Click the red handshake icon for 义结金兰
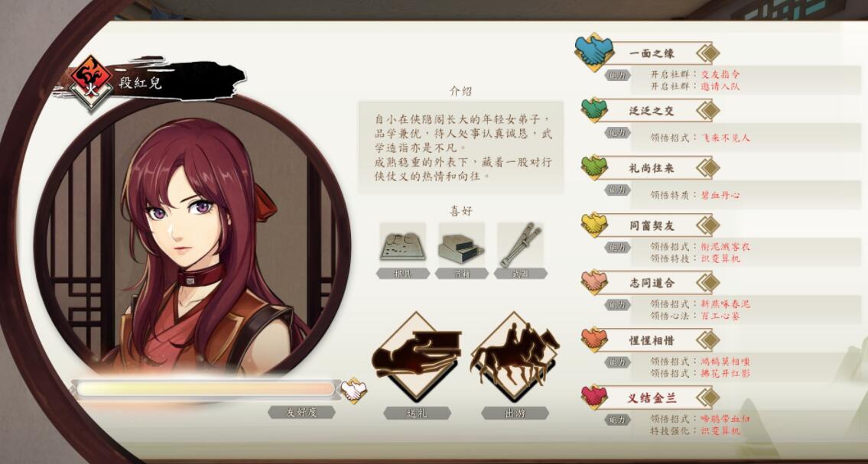868x464 pixels. pos(594,397)
